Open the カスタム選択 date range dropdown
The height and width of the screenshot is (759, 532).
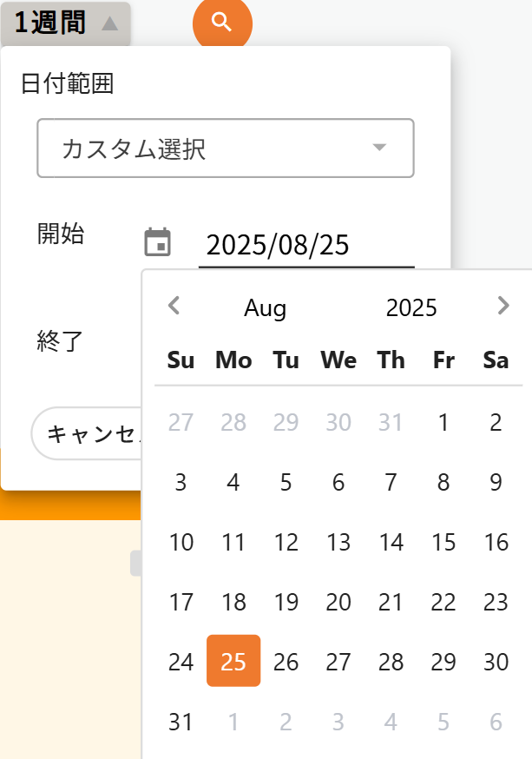coord(225,148)
